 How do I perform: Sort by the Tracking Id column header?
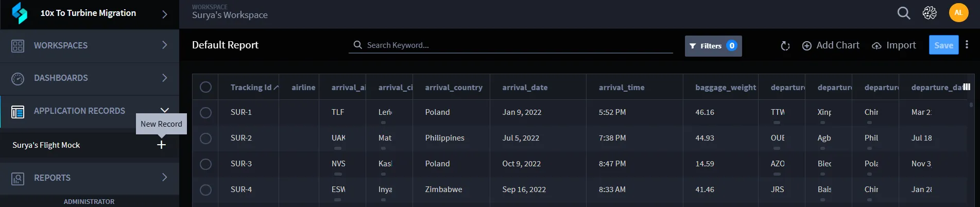tap(251, 88)
